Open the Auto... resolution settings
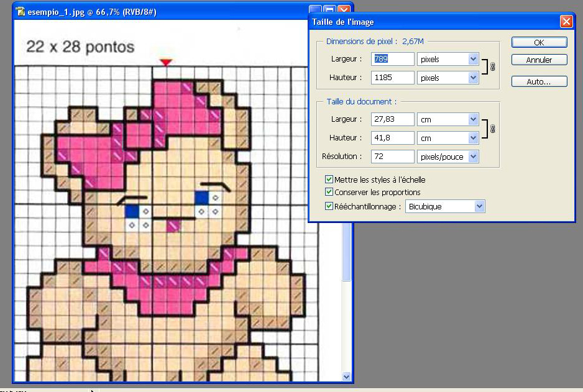This screenshot has width=583, height=392. pos(539,81)
